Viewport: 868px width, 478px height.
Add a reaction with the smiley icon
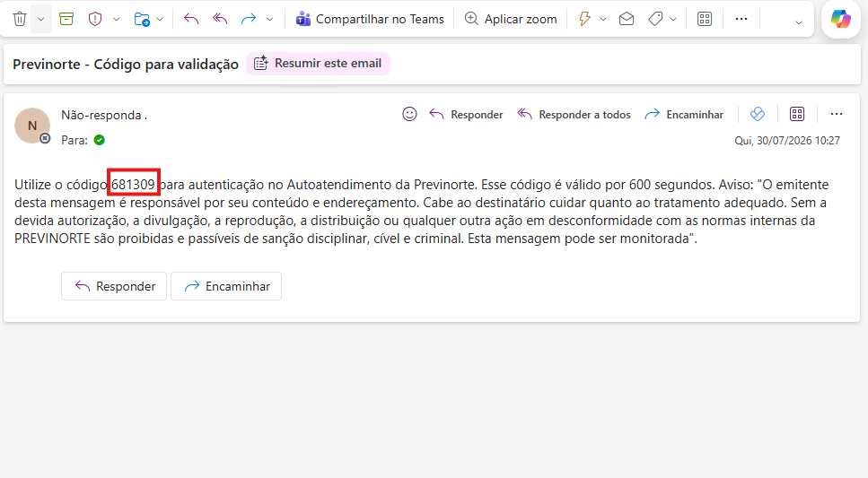point(409,114)
